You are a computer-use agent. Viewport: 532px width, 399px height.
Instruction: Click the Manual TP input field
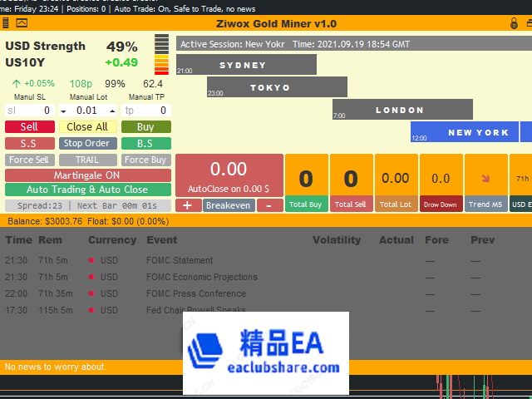146,111
